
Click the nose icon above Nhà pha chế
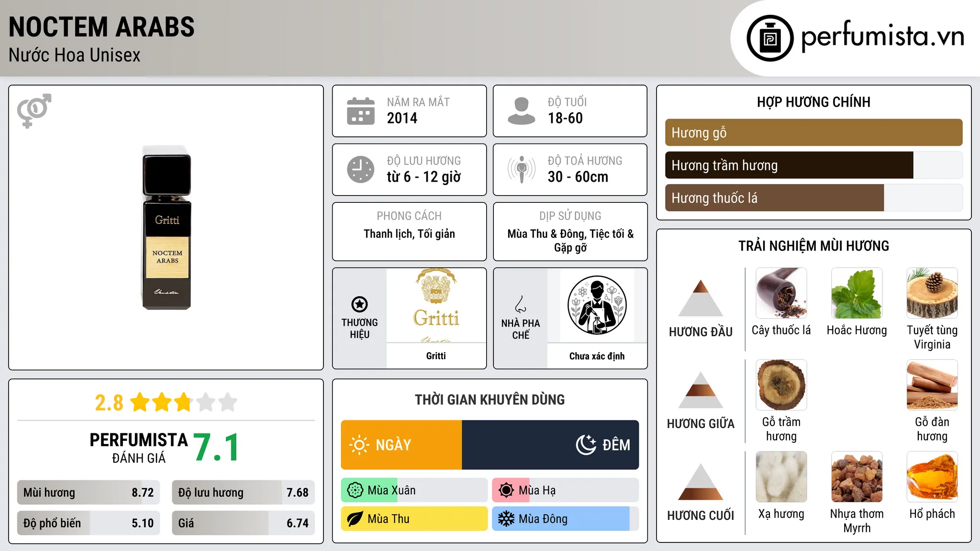point(521,304)
